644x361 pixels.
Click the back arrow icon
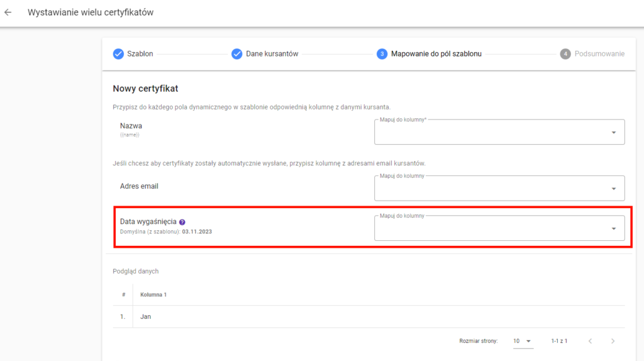(x=8, y=13)
